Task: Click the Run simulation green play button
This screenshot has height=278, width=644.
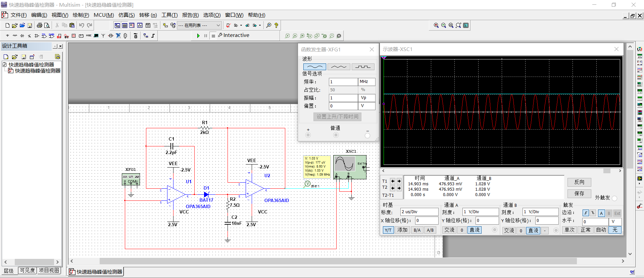Action: click(x=198, y=36)
